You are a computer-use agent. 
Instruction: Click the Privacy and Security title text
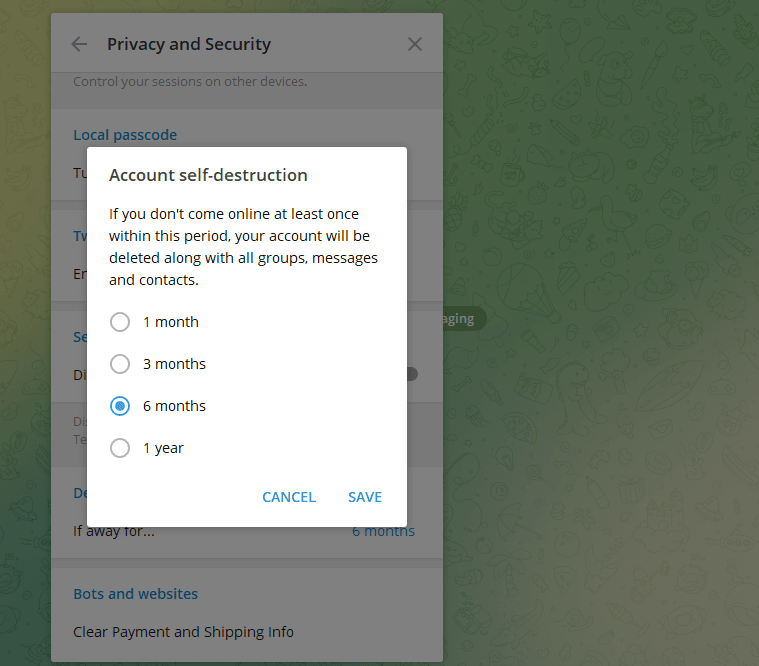(189, 44)
